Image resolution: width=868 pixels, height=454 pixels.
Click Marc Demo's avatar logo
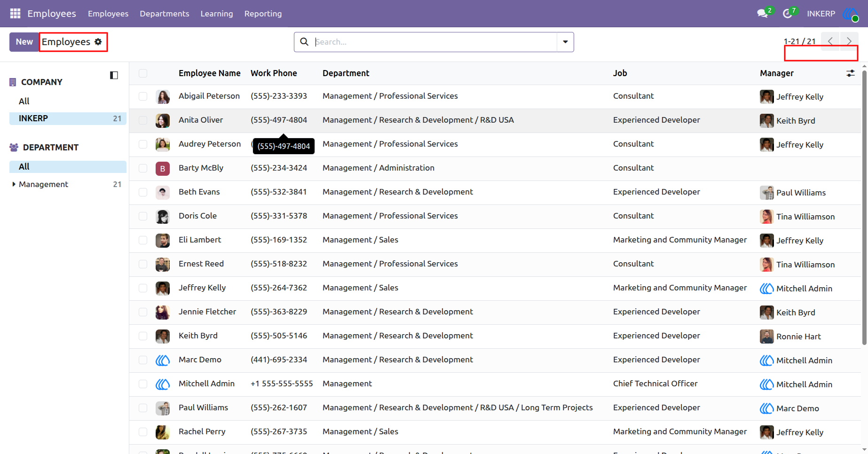tap(163, 360)
